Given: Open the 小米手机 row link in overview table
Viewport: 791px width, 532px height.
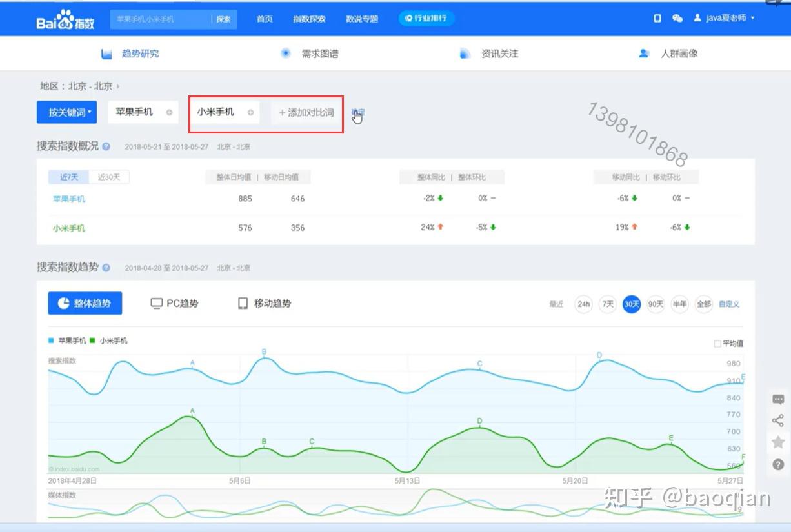Looking at the screenshot, I should [x=69, y=228].
